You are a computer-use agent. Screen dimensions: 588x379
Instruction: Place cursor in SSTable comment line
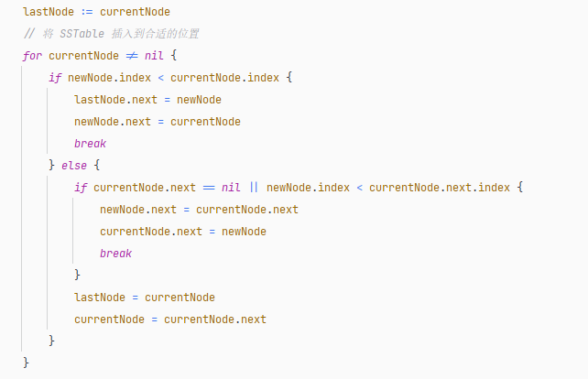111,34
